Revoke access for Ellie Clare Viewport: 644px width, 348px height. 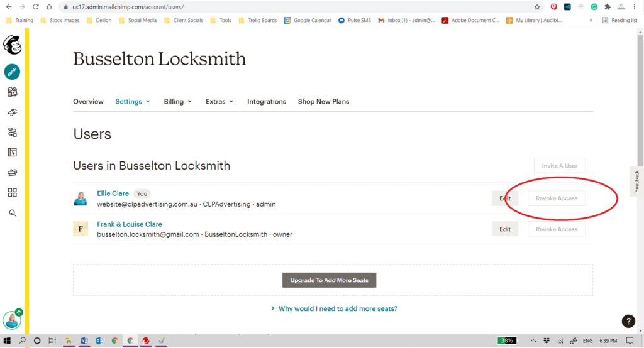(557, 198)
